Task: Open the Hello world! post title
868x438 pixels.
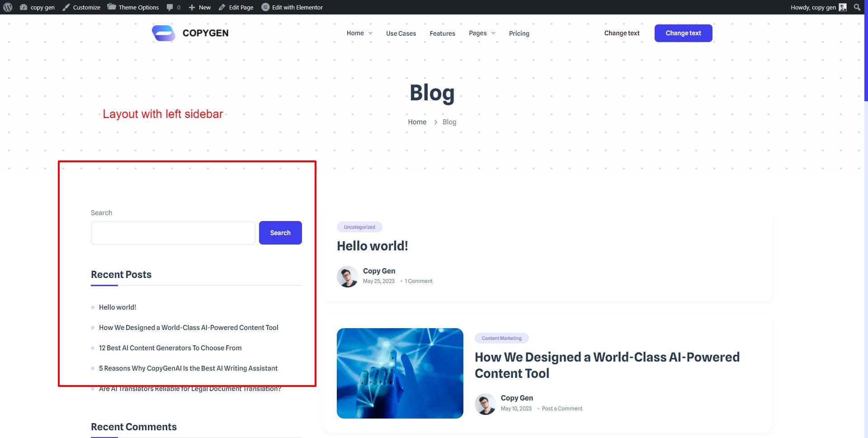Action: [373, 246]
